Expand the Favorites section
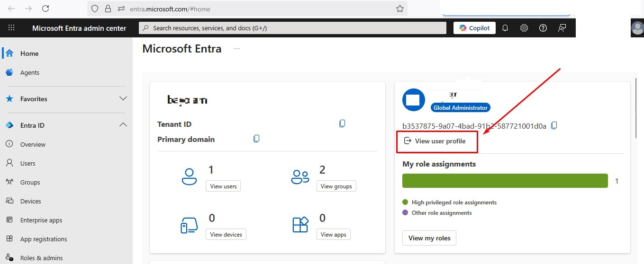Screen dimensions: 644x264 click(x=123, y=98)
